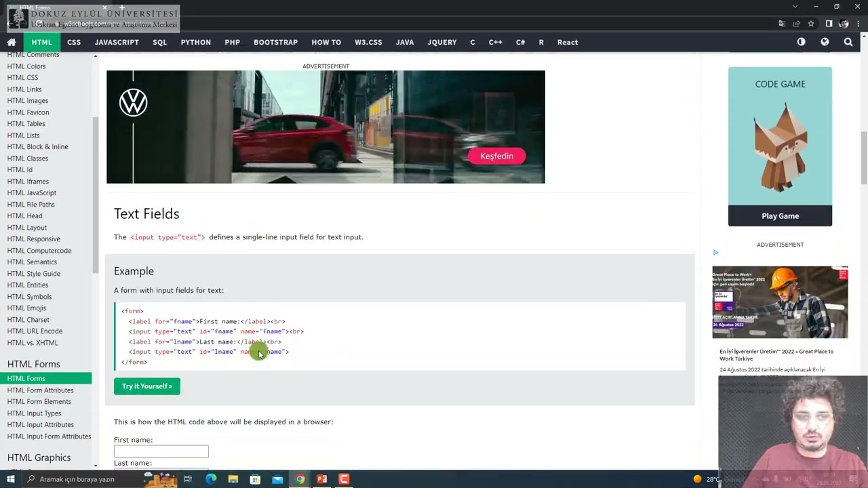
Task: Open HTML Tables in the sidebar
Action: tap(26, 124)
